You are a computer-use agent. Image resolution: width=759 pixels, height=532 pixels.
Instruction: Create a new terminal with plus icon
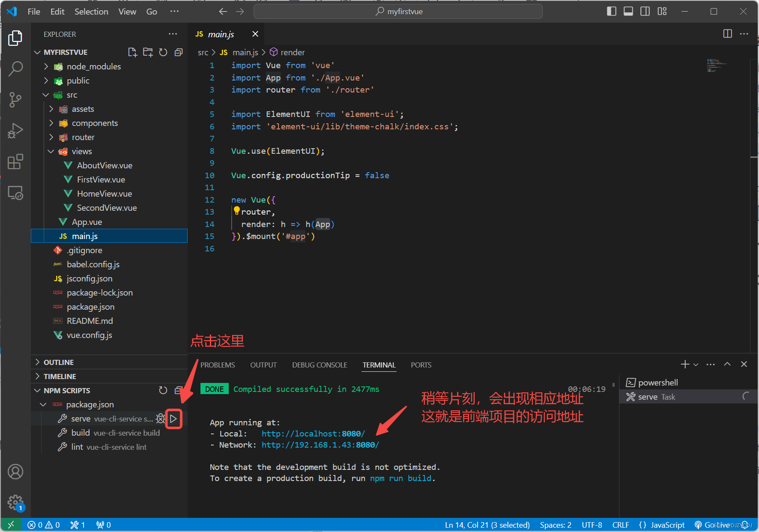point(685,364)
